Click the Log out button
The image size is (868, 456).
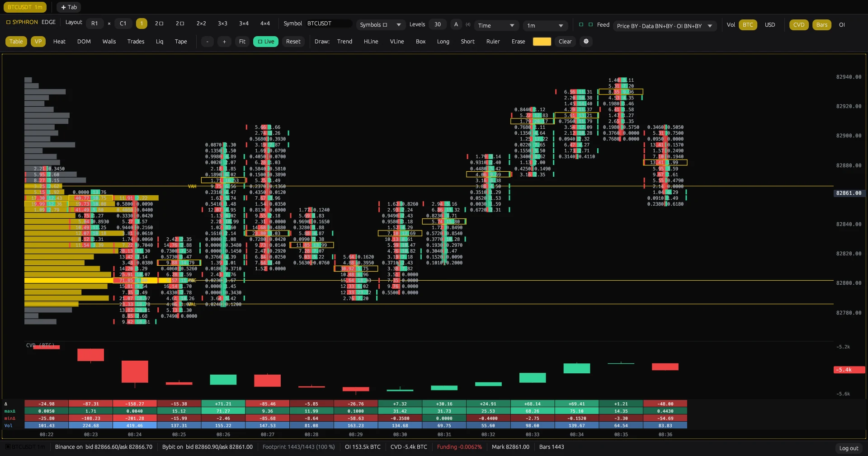[849, 448]
